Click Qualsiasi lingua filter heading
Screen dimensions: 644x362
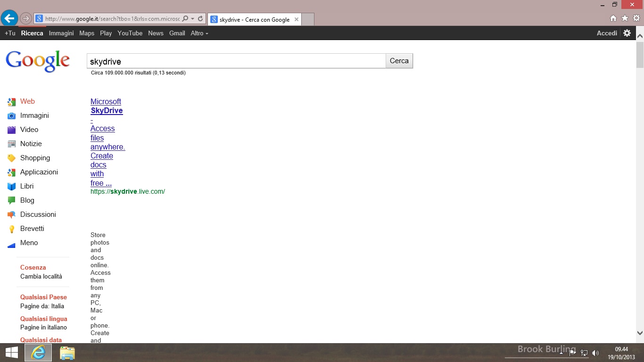click(44, 319)
